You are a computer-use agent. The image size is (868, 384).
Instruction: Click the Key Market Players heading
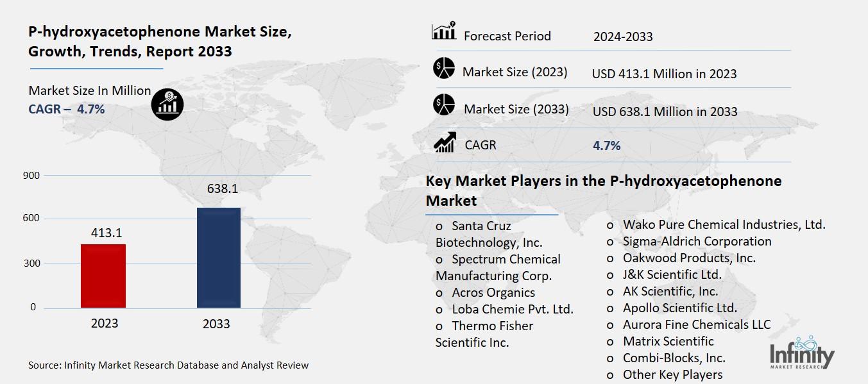pos(603,190)
